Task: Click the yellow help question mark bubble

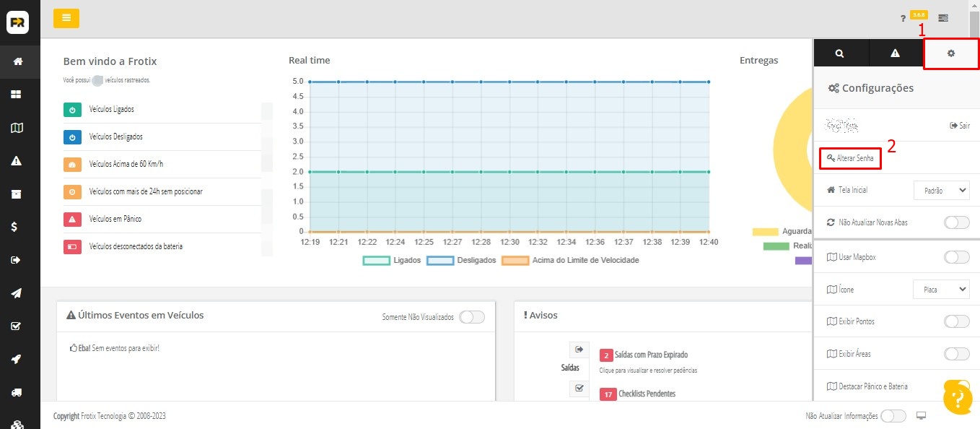Action: 958,396
